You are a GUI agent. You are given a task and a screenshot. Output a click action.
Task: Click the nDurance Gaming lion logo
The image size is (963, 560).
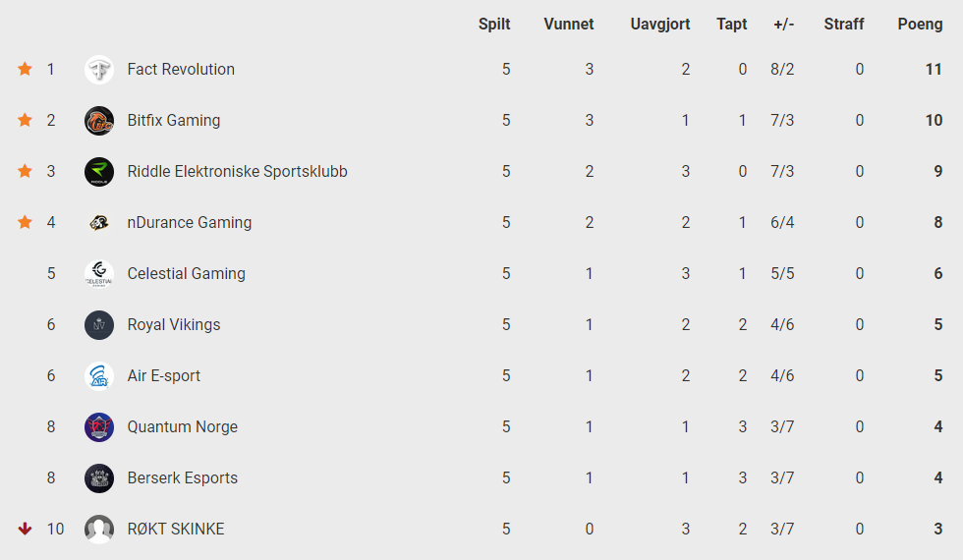(99, 222)
